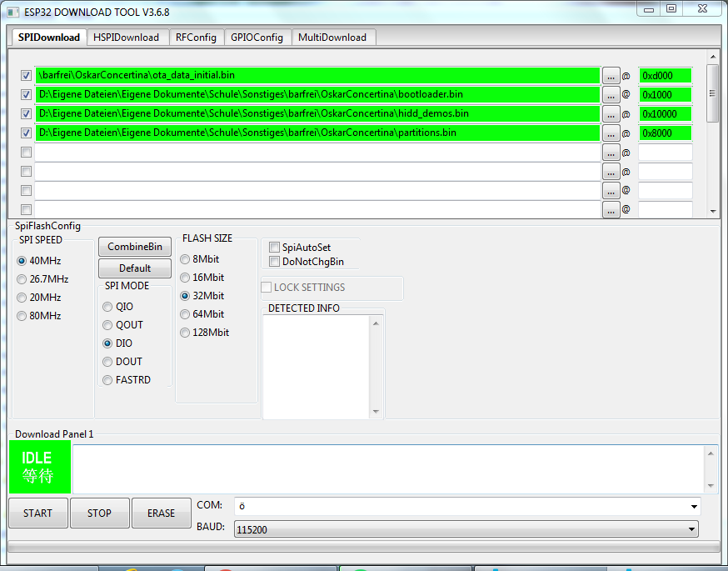Switch to the HSPIDownload tab

[126, 38]
